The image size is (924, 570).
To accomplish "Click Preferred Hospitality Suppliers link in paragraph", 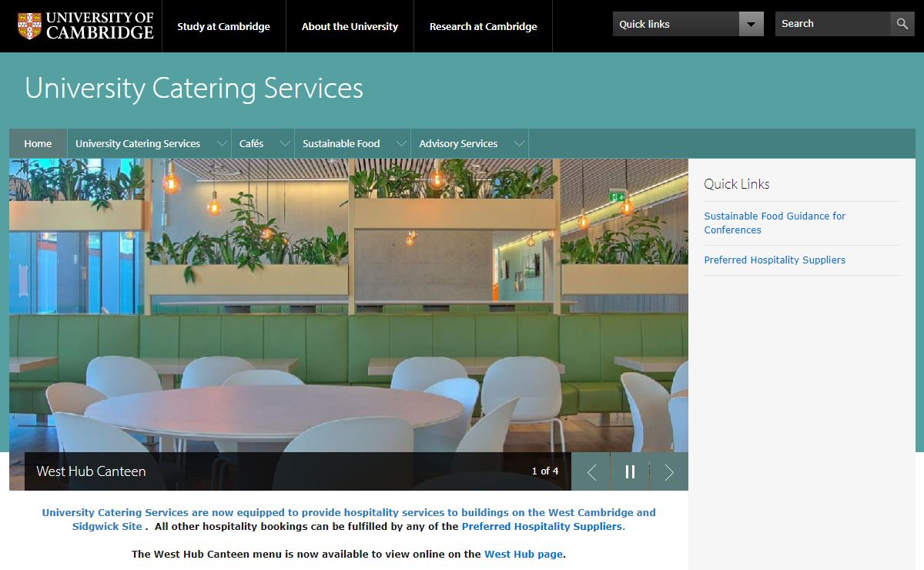I will 541,527.
